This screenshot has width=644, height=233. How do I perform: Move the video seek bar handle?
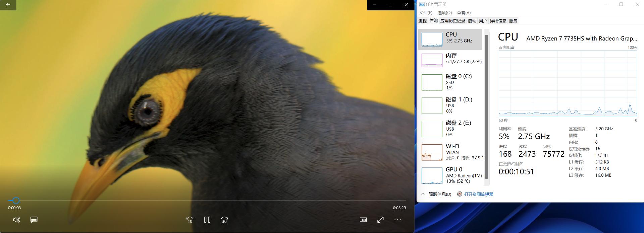pos(16,201)
